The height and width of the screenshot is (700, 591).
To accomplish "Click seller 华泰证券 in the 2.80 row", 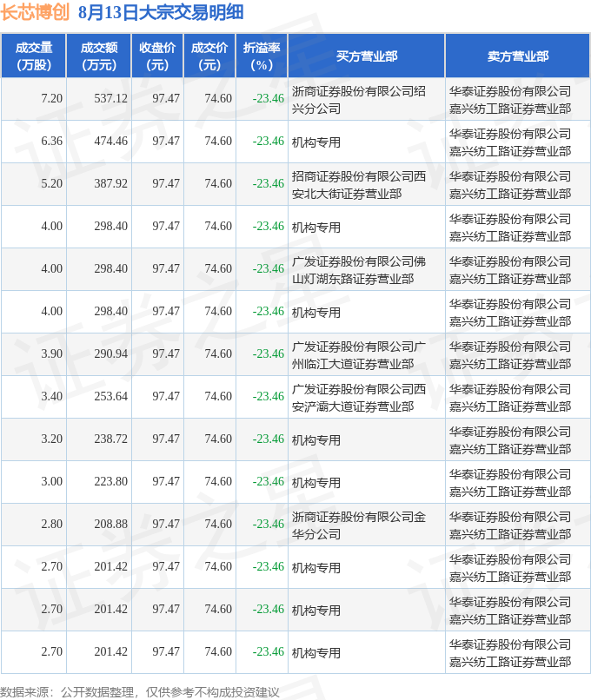I will (510, 525).
